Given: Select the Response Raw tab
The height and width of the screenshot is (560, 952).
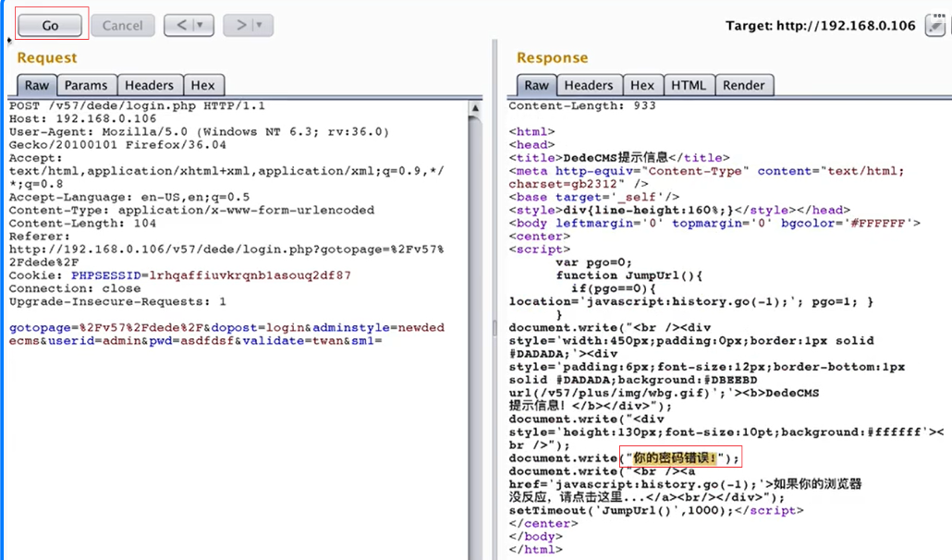Looking at the screenshot, I should click(536, 86).
